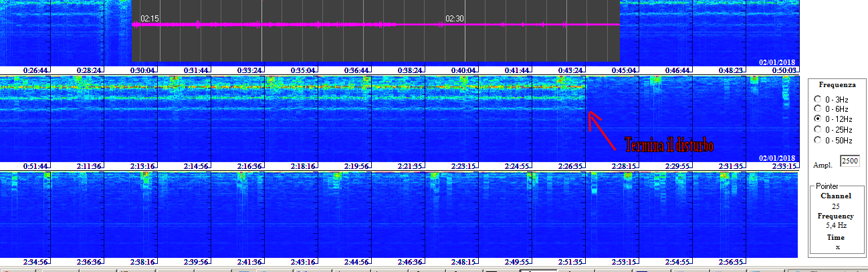Select the 2:38:16 time label
The width and height of the screenshot is (868, 272).
(142, 261)
